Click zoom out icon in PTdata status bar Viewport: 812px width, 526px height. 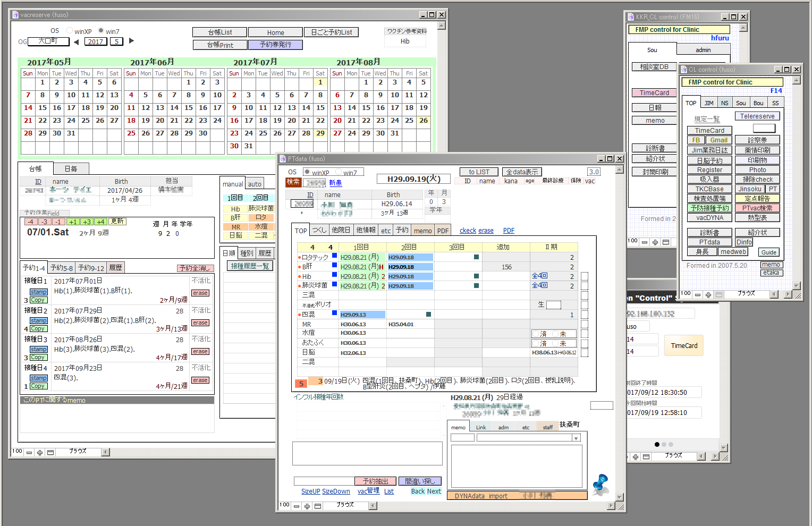[297, 506]
